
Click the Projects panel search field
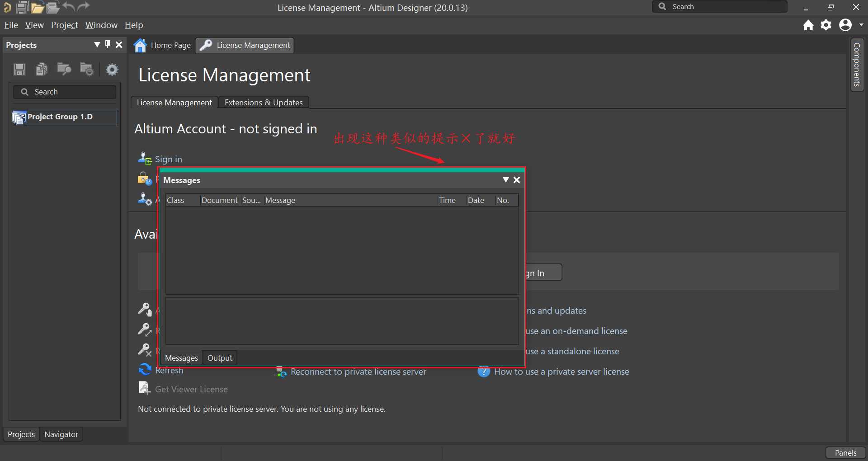(x=65, y=92)
